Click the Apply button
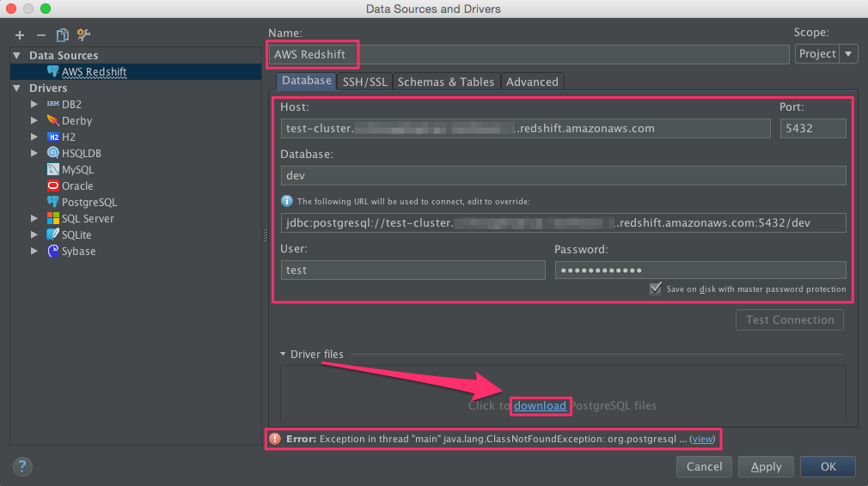The image size is (868, 486). click(x=766, y=466)
